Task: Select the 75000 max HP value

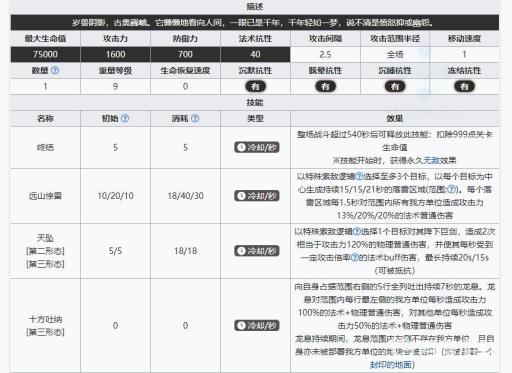Action: point(45,54)
